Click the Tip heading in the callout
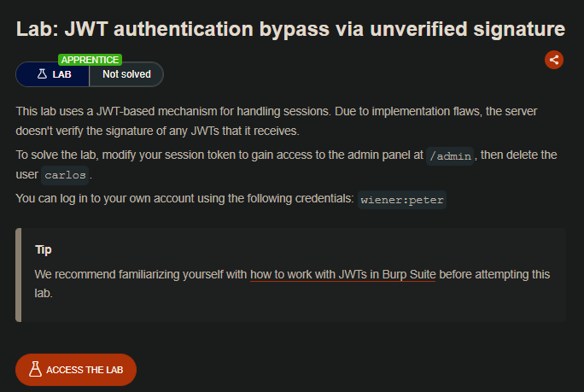Image resolution: width=584 pixels, height=392 pixels. click(44, 250)
